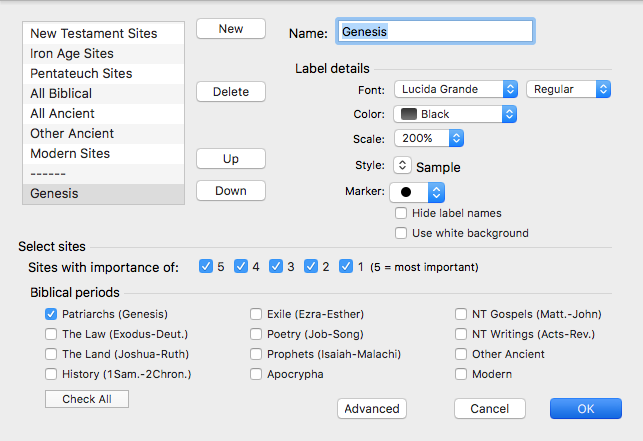Screen dimensions: 643x441
Task: Enable the Prophets (Isaiah-Malachi) checkbox
Action: (x=257, y=354)
